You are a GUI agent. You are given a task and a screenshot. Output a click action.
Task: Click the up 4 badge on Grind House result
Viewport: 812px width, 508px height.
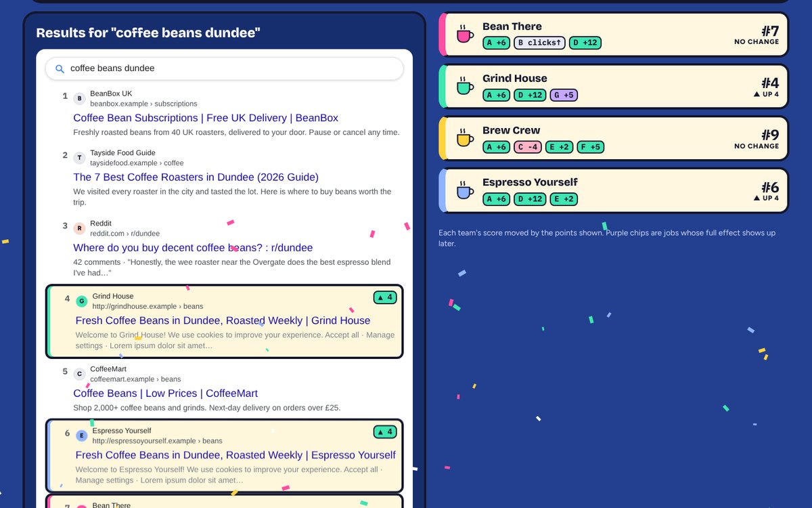[384, 297]
